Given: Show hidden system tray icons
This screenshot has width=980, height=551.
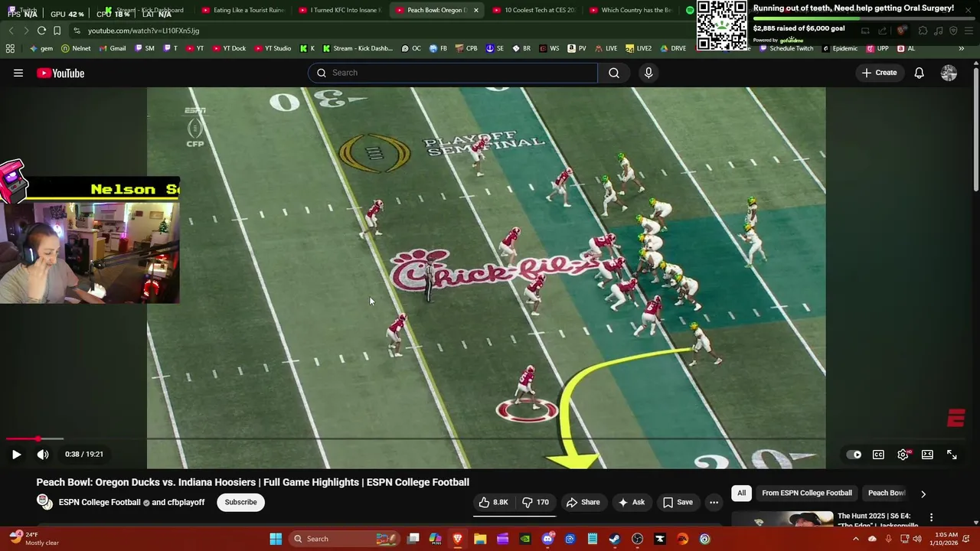Looking at the screenshot, I should click(x=856, y=539).
